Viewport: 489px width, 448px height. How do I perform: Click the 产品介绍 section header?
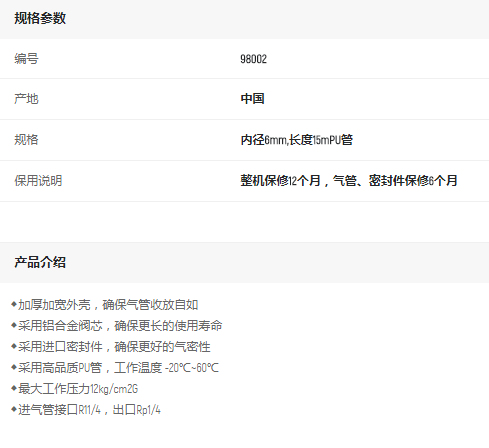(x=40, y=262)
